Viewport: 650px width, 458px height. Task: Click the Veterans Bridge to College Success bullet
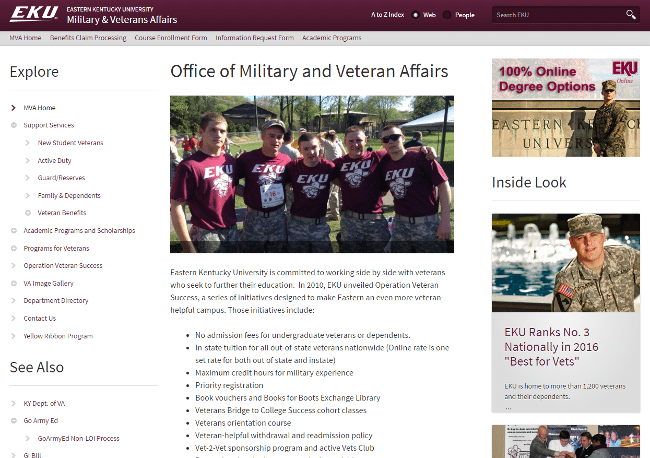[x=281, y=410]
